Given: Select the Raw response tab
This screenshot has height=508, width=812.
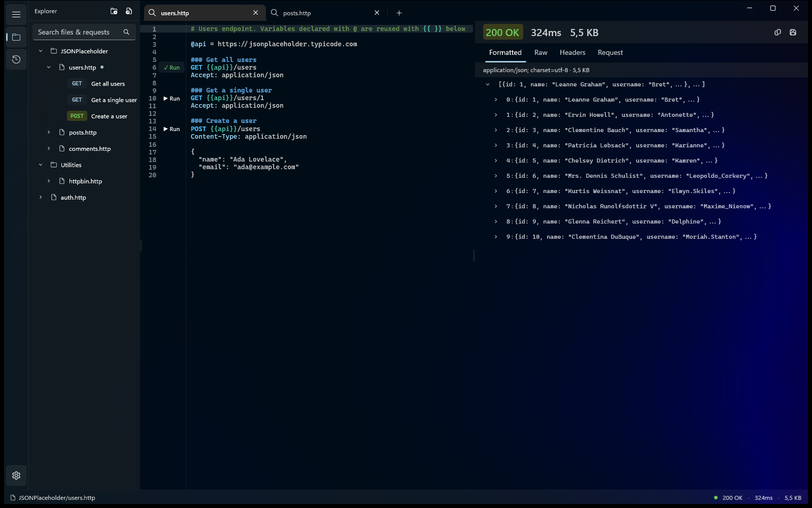Looking at the screenshot, I should 540,53.
